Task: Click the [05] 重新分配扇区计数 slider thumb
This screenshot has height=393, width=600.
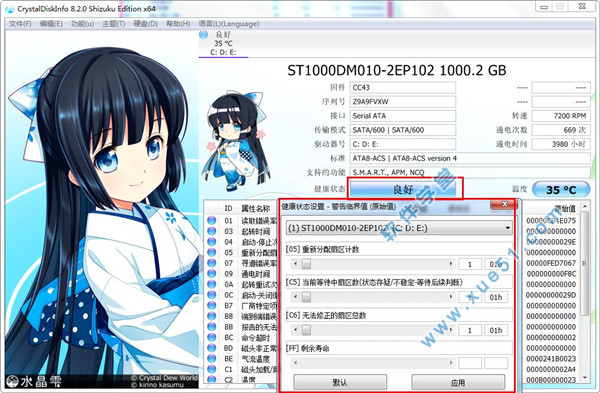Action: (x=306, y=264)
